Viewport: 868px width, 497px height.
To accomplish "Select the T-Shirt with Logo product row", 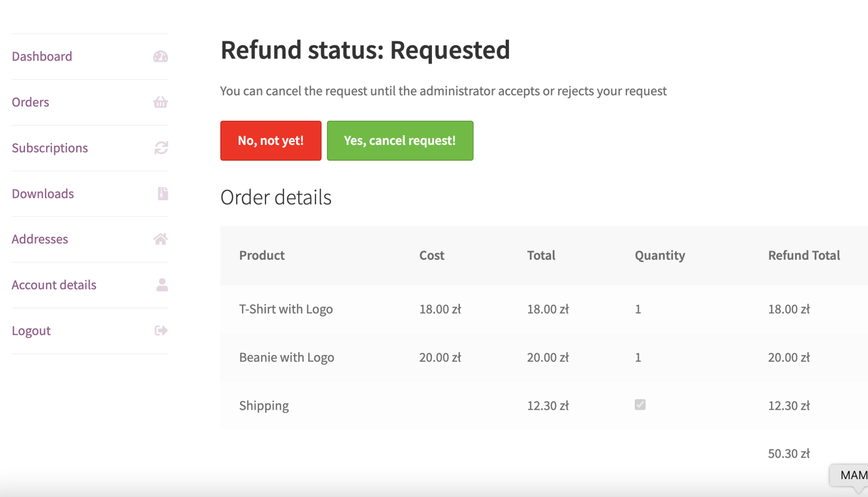I will click(287, 309).
